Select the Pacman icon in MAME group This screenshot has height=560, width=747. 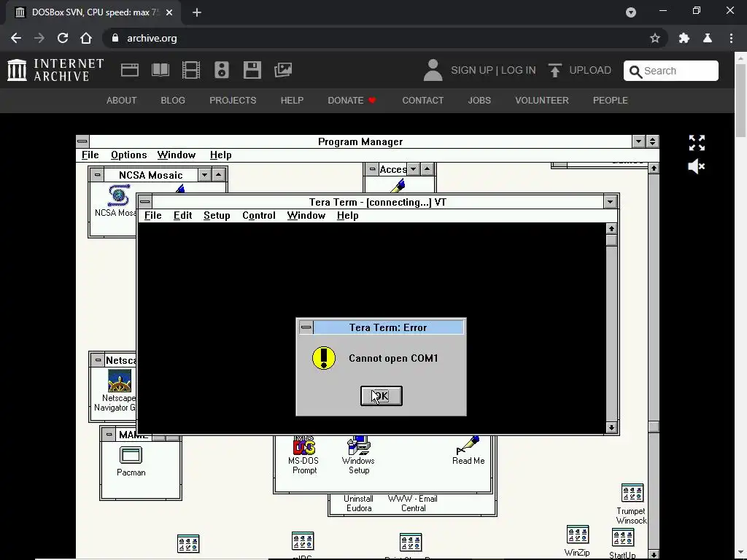(131, 455)
